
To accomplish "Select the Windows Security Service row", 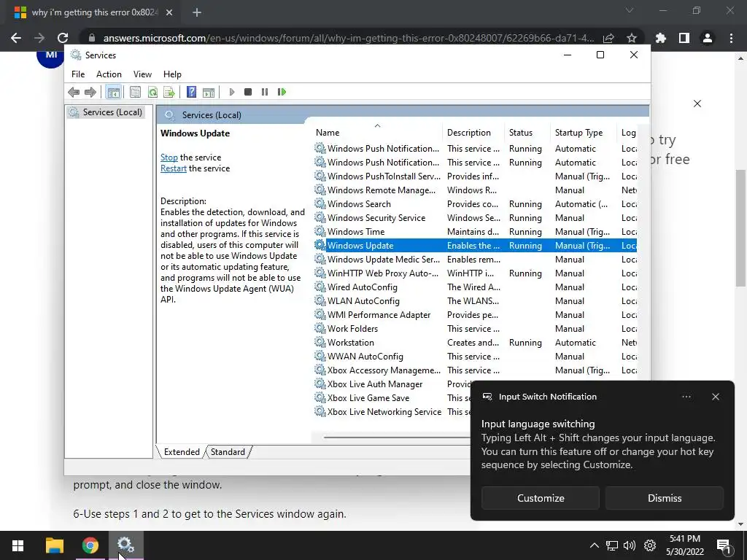I will click(475, 217).
